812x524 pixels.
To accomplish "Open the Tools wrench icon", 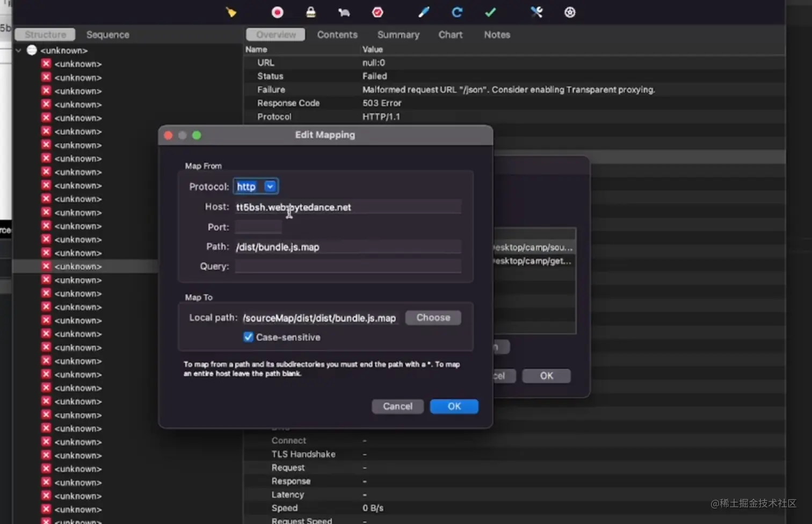I will [536, 12].
